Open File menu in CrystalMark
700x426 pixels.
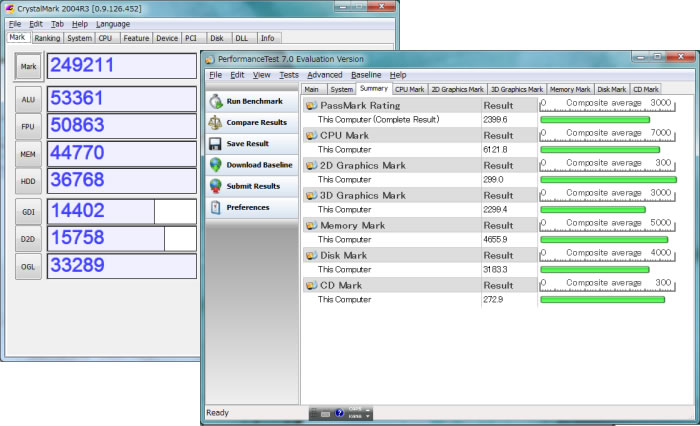pos(15,24)
